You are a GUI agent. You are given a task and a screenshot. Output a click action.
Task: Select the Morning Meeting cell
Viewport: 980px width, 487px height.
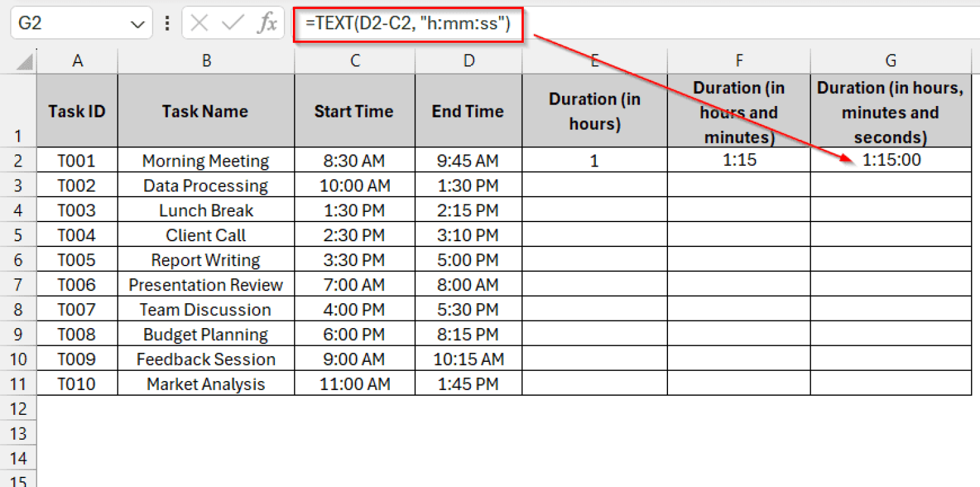click(205, 160)
